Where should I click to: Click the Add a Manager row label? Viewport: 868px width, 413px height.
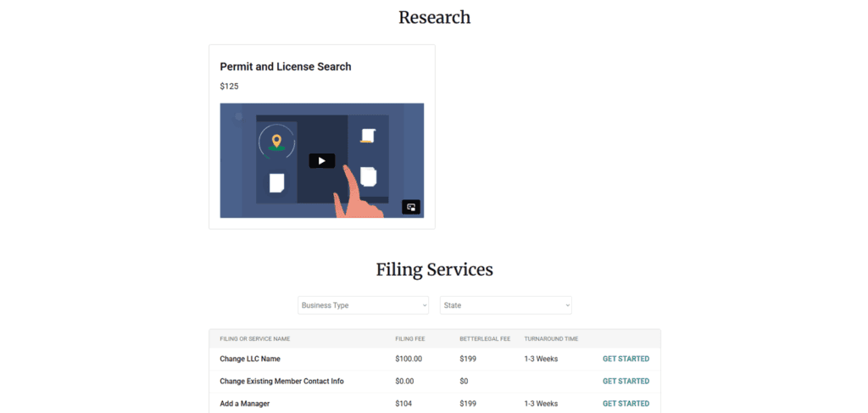245,404
